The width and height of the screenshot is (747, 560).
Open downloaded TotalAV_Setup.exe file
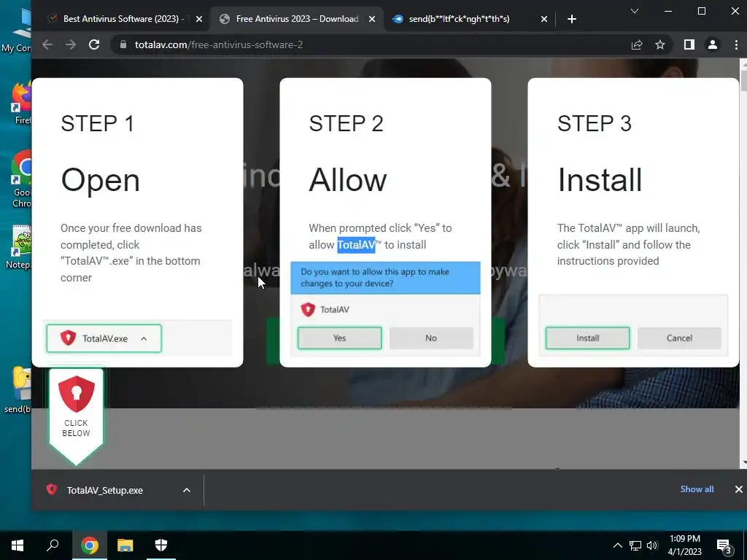coord(105,490)
